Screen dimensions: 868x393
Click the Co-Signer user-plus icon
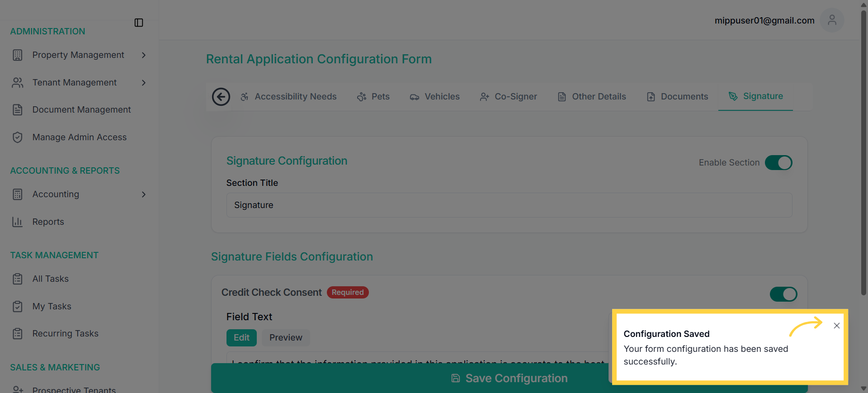click(x=485, y=97)
